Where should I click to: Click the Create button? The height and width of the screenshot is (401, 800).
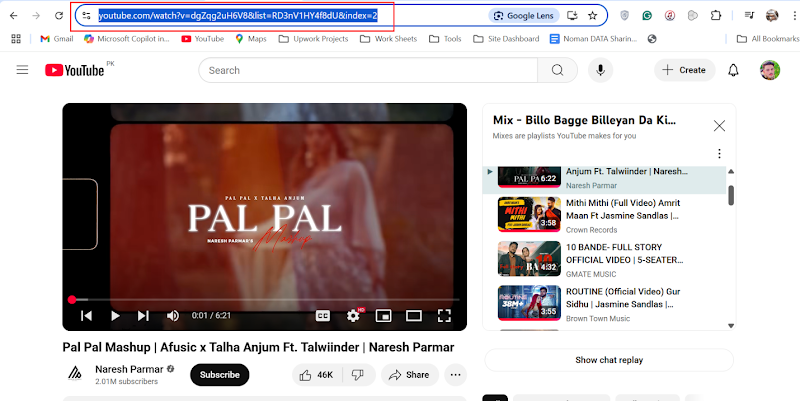tap(684, 70)
